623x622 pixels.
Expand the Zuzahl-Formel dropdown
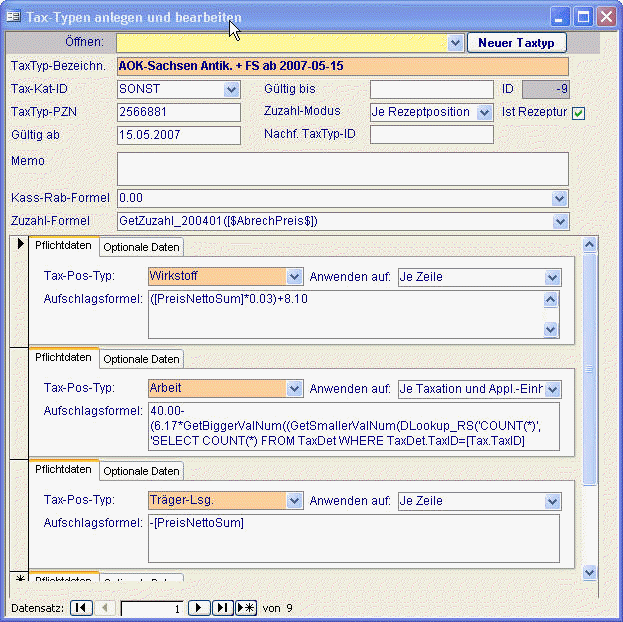[560, 221]
